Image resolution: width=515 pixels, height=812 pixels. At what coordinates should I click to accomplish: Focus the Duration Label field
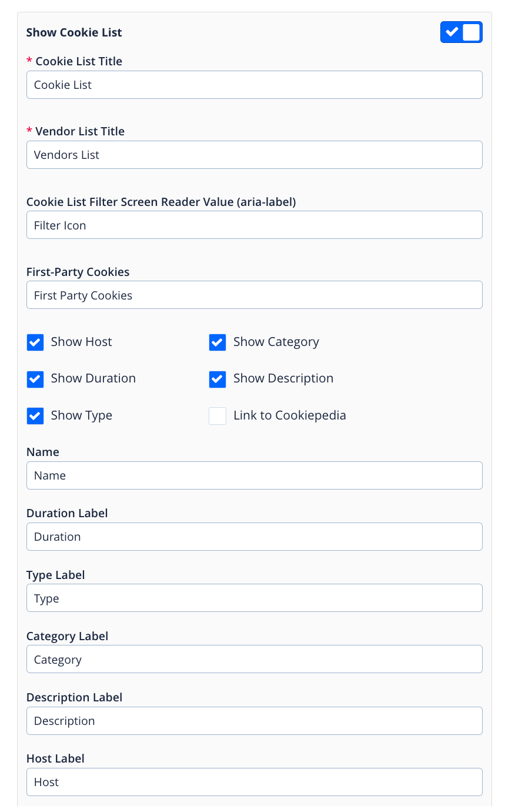coord(254,537)
